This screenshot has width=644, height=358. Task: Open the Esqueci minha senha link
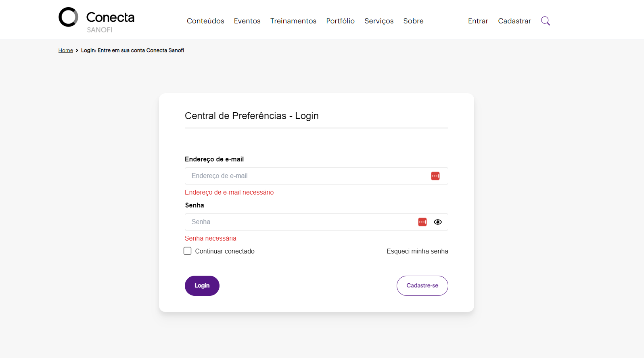click(417, 251)
